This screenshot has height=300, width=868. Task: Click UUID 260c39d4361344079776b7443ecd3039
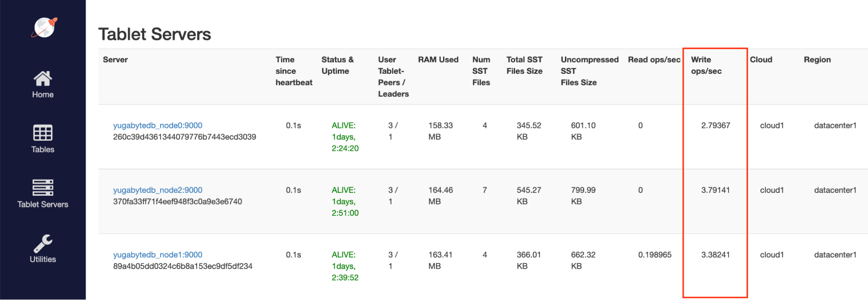(x=185, y=137)
